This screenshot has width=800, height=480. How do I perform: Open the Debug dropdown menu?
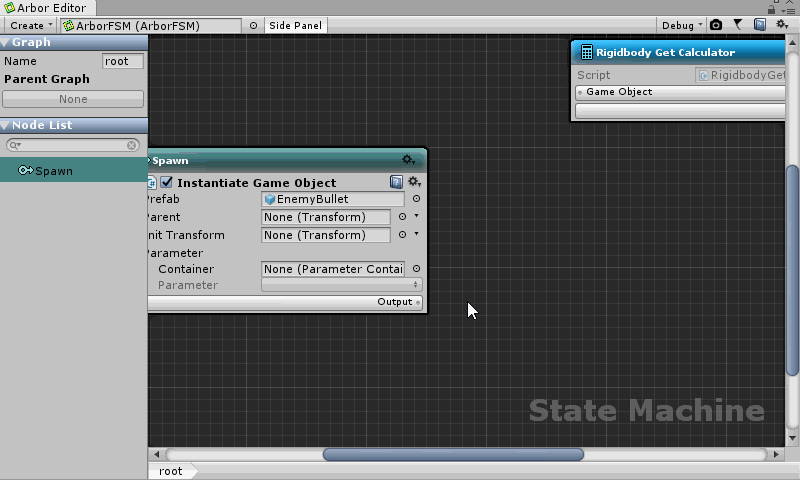click(x=682, y=25)
